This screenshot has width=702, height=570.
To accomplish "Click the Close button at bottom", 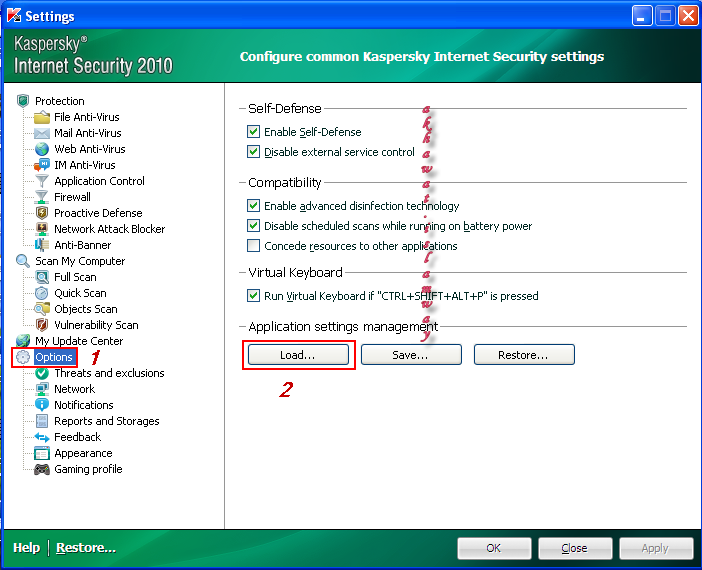I will pyautogui.click(x=575, y=548).
